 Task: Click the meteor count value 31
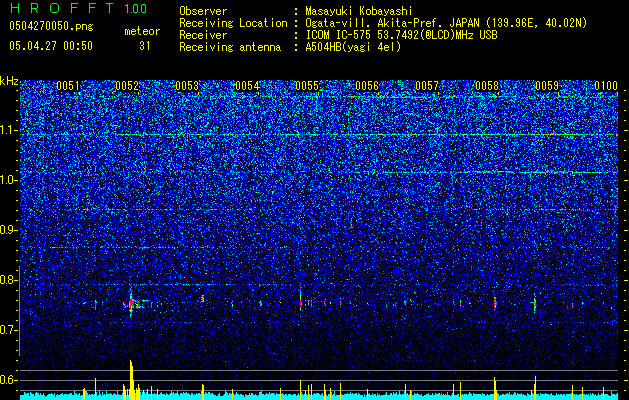(145, 46)
